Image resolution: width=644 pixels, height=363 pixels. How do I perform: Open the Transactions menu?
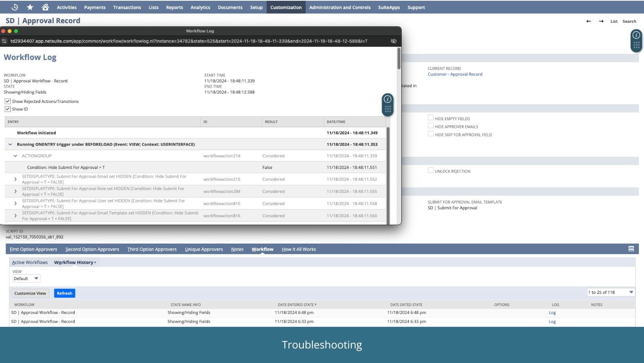[x=127, y=7]
